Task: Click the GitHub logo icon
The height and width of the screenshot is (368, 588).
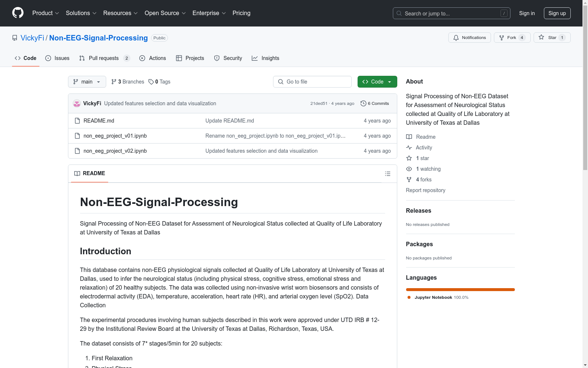Action: pyautogui.click(x=18, y=13)
